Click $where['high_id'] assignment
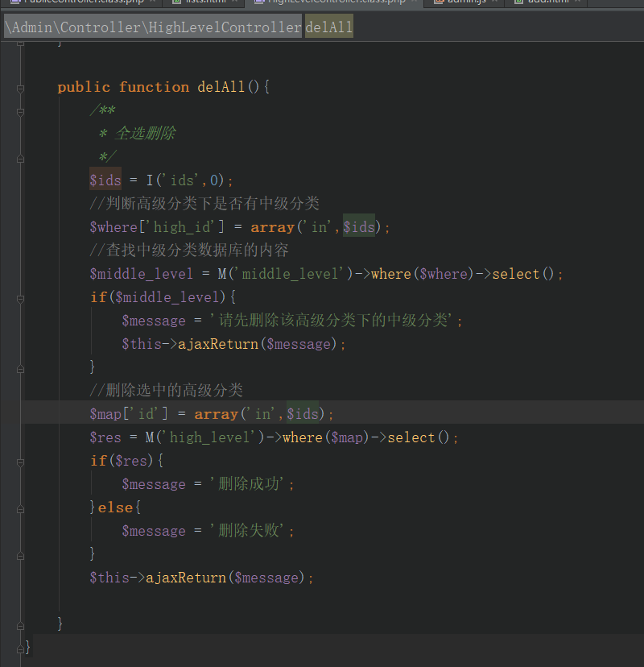Image resolution: width=644 pixels, height=667 pixels. (157, 227)
